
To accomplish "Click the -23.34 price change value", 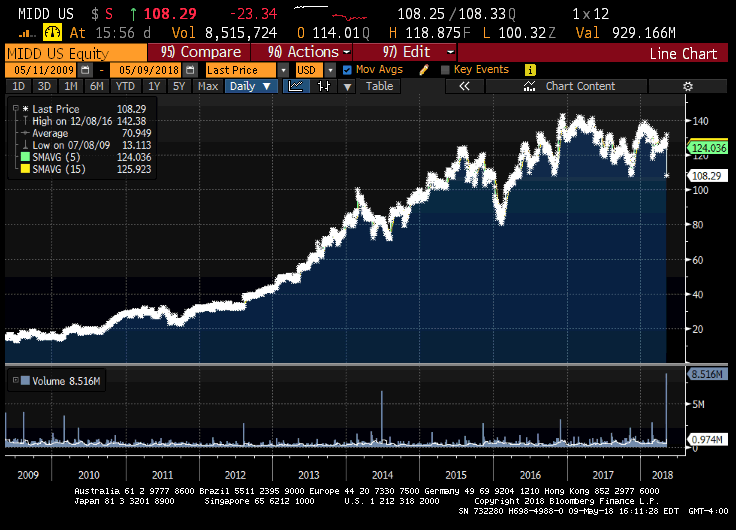I will click(x=253, y=14).
